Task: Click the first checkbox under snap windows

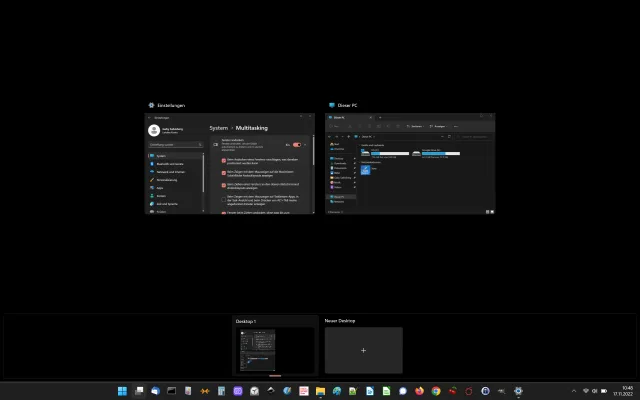Action: 224,160
